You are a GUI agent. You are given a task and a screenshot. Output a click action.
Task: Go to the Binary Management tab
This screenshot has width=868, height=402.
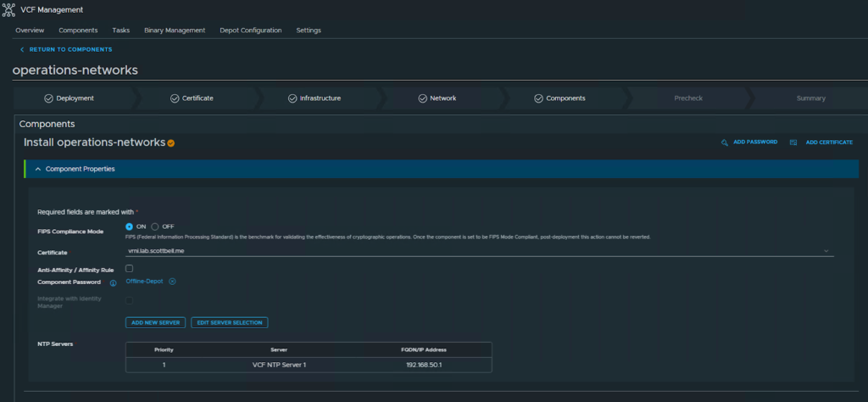coord(175,31)
